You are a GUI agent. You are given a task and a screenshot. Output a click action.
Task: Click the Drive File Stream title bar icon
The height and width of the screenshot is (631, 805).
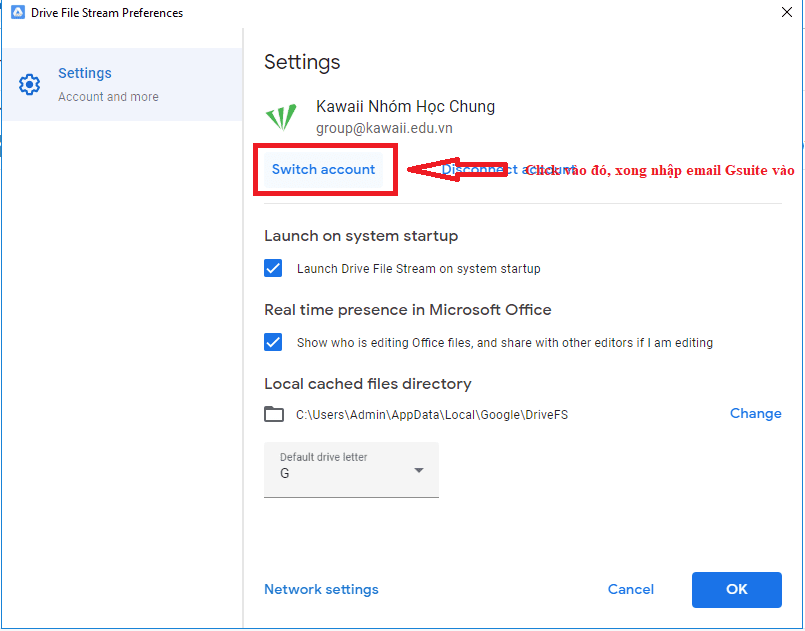tap(17, 12)
